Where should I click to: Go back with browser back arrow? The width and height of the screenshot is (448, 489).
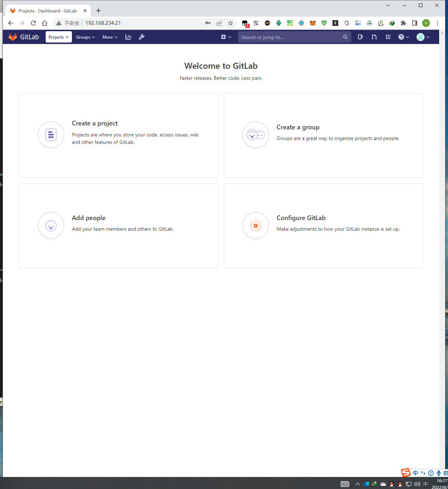(x=11, y=23)
